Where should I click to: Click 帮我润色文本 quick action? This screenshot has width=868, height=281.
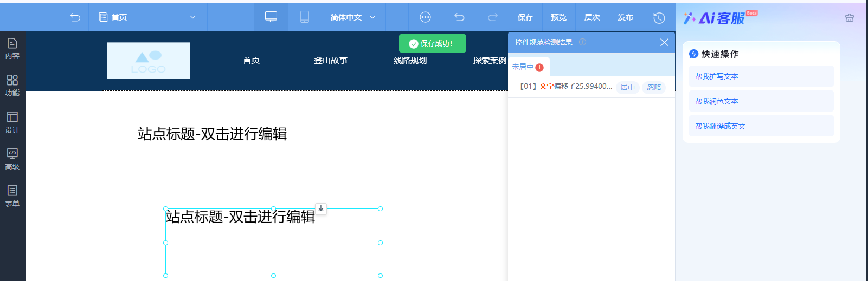[761, 101]
